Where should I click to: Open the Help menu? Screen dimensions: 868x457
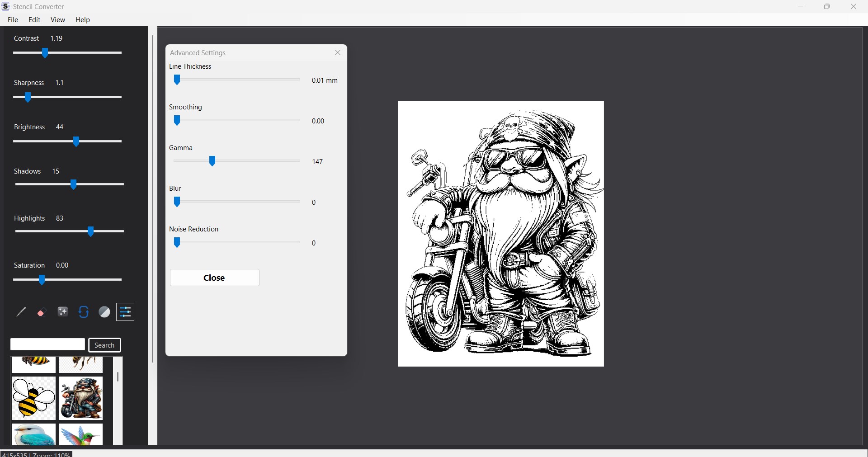coord(82,19)
